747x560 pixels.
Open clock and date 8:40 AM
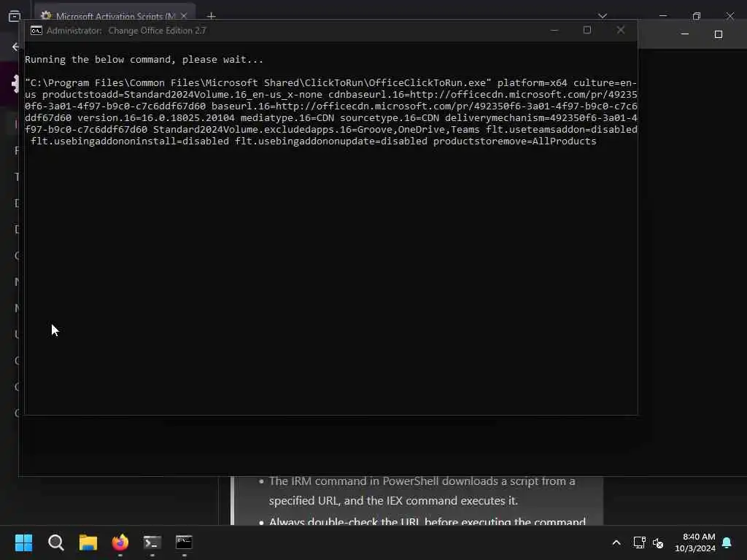tap(695, 542)
